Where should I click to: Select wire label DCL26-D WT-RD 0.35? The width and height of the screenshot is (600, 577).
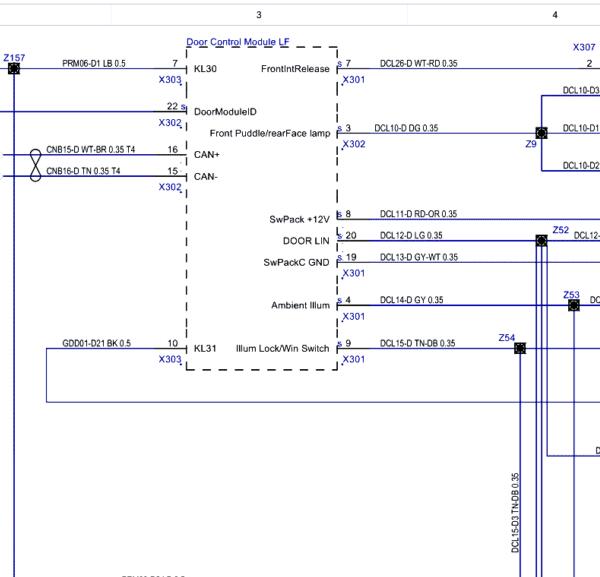pyautogui.click(x=419, y=64)
